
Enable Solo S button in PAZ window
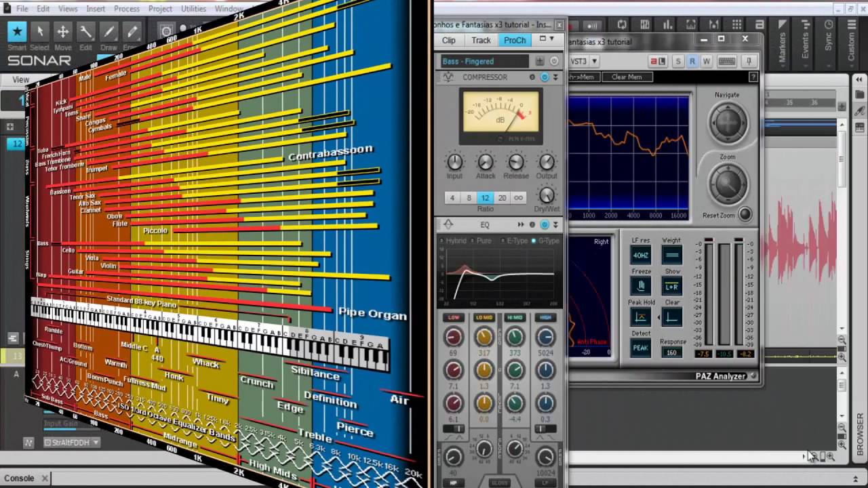pos(677,61)
